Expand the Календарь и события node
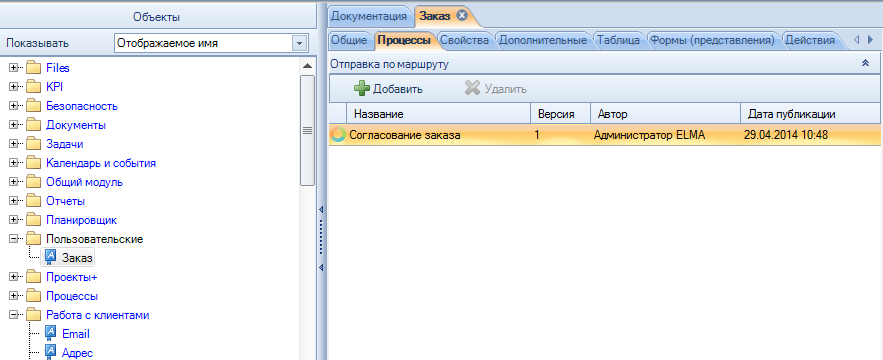The height and width of the screenshot is (360, 883). tap(14, 163)
